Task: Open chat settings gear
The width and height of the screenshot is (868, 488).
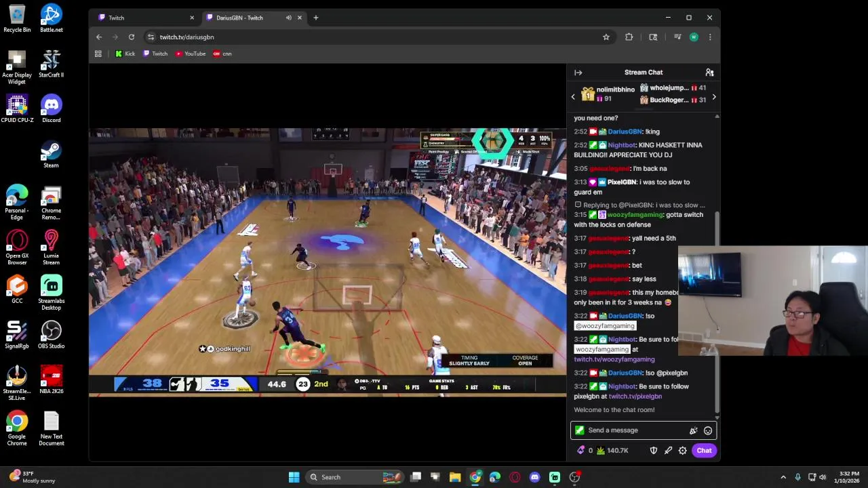Action: tap(683, 451)
